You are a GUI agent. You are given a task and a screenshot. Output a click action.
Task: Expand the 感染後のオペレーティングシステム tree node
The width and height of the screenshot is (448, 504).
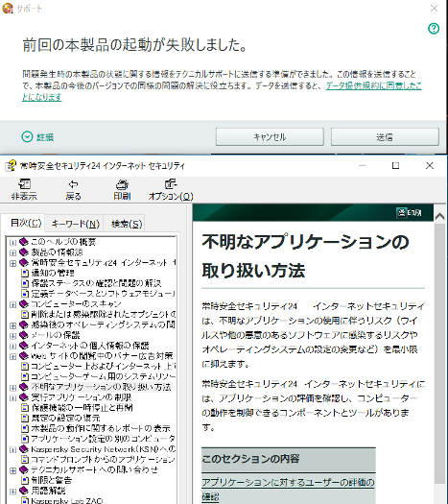click(x=12, y=325)
